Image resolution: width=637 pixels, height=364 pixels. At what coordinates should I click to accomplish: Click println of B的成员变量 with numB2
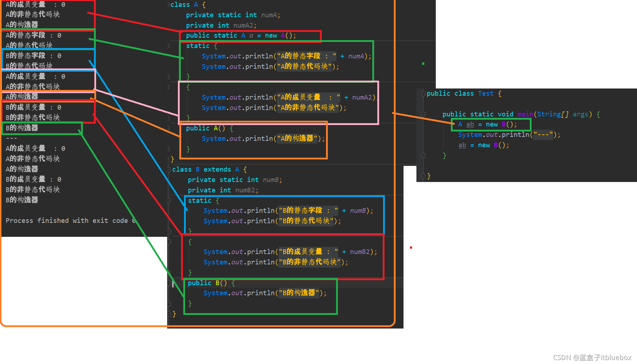(x=291, y=252)
